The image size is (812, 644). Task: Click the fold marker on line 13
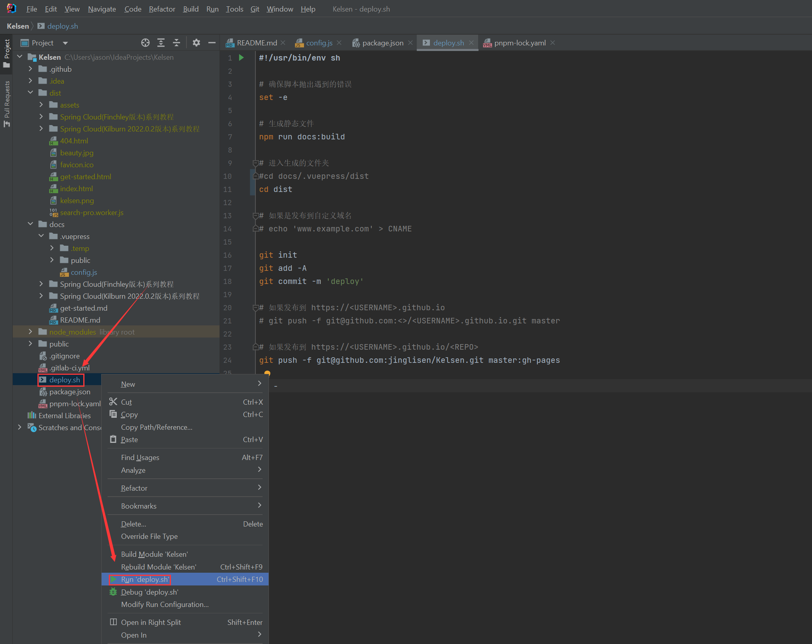pyautogui.click(x=255, y=215)
